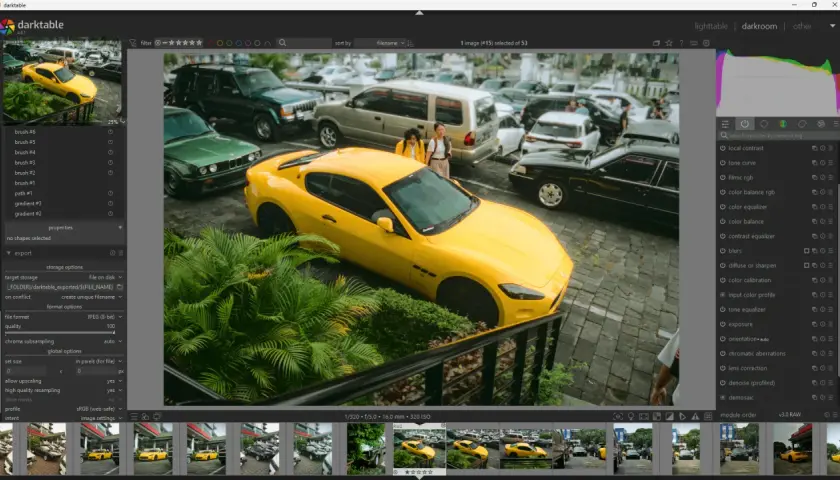
Task: Open allow upscaling dropdown
Action: pyautogui.click(x=64, y=381)
